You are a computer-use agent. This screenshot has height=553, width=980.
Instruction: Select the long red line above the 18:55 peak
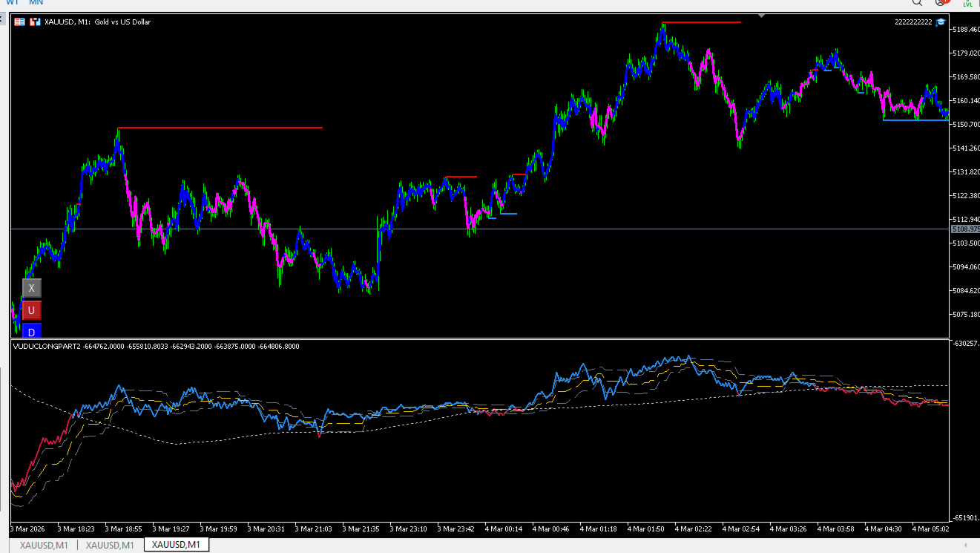coord(220,128)
